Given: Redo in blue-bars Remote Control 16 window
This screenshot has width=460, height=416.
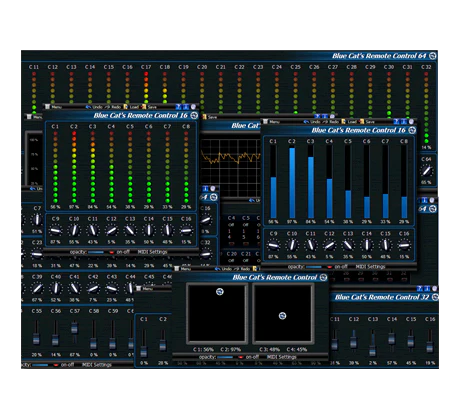Looking at the screenshot, I should [331, 122].
